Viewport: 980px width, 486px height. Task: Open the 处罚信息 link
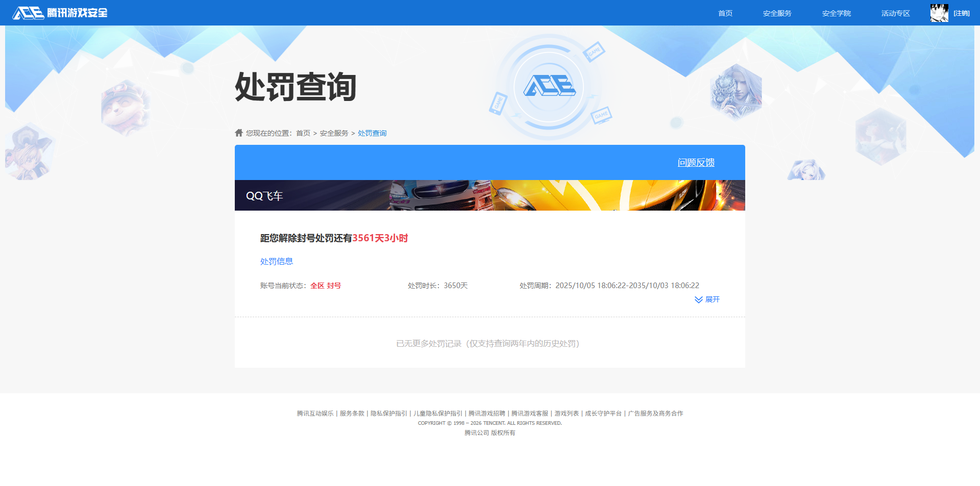point(276,261)
